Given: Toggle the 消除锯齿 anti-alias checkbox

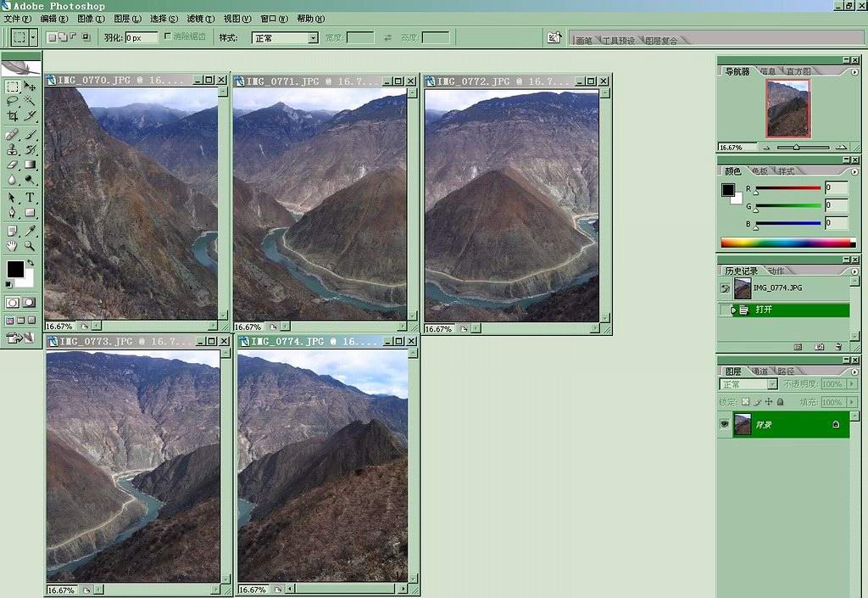Looking at the screenshot, I should (x=168, y=36).
